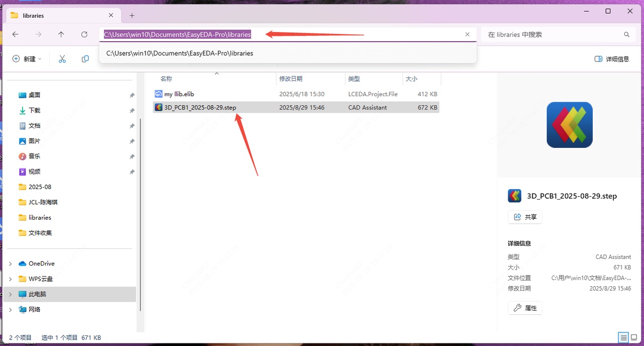
Task: Click the Back navigation arrow
Action: click(16, 35)
